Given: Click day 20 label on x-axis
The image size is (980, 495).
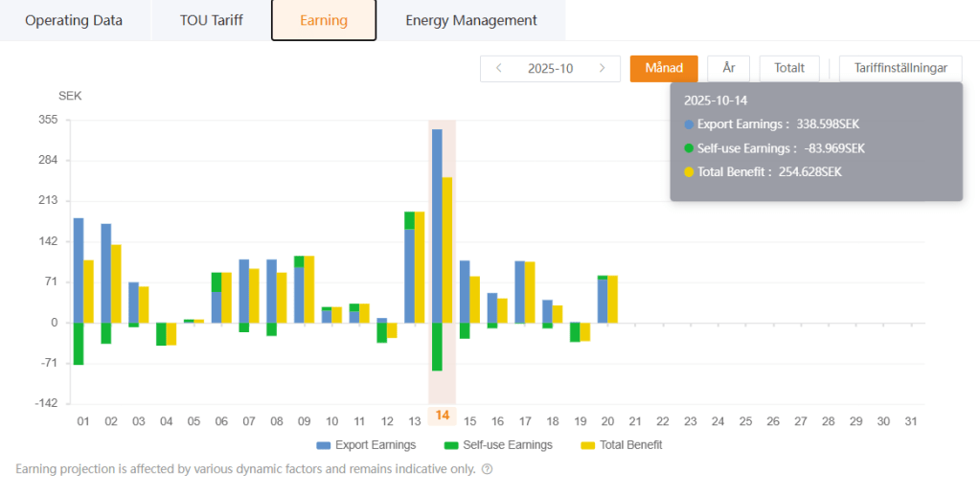Looking at the screenshot, I should point(607,420).
